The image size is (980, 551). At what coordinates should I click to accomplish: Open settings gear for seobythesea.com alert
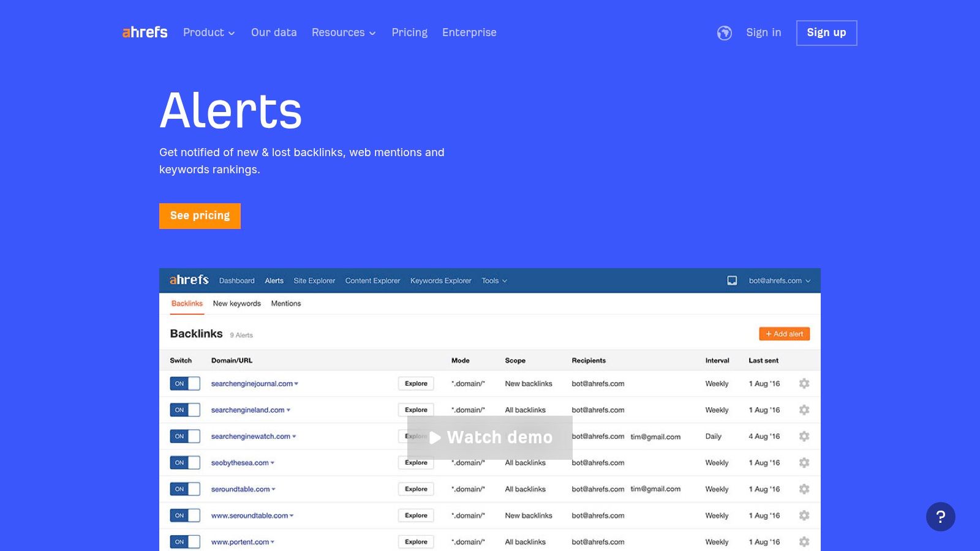[804, 463]
